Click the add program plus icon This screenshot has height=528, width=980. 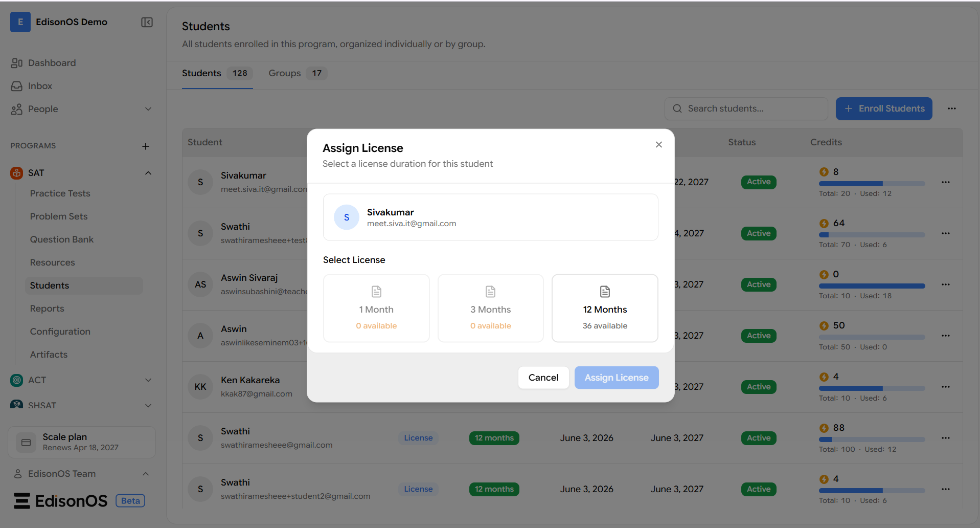coord(146,146)
